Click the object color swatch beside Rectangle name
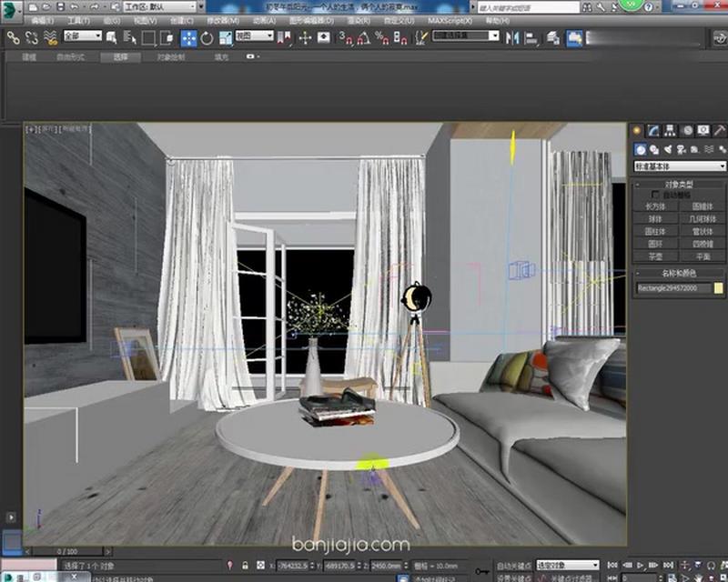The height and width of the screenshot is (582, 728). (716, 287)
